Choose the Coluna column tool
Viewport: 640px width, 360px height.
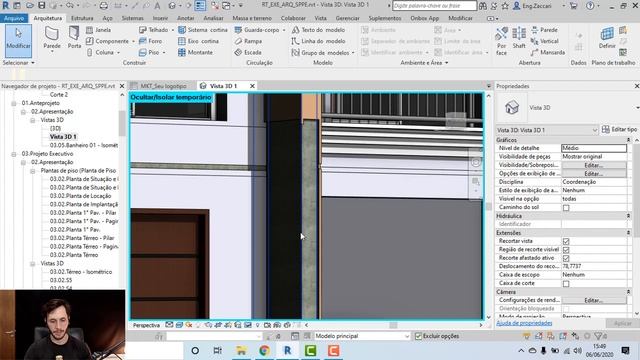[100, 53]
